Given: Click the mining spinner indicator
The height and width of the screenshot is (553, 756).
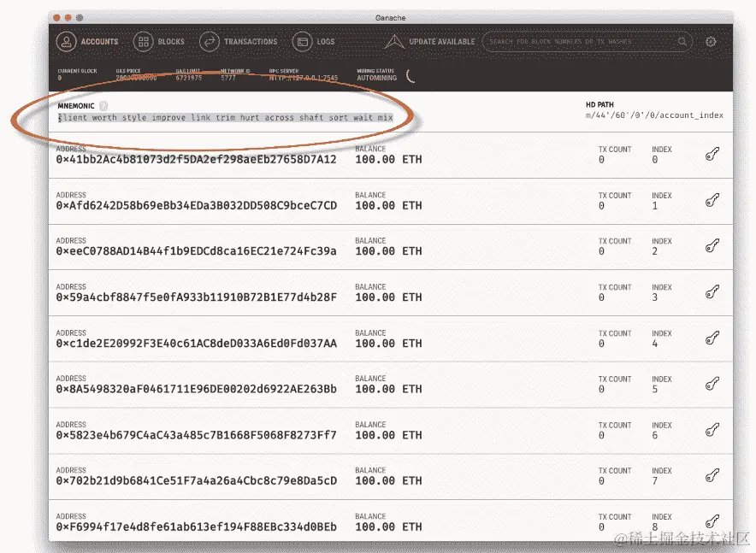Looking at the screenshot, I should [410, 75].
